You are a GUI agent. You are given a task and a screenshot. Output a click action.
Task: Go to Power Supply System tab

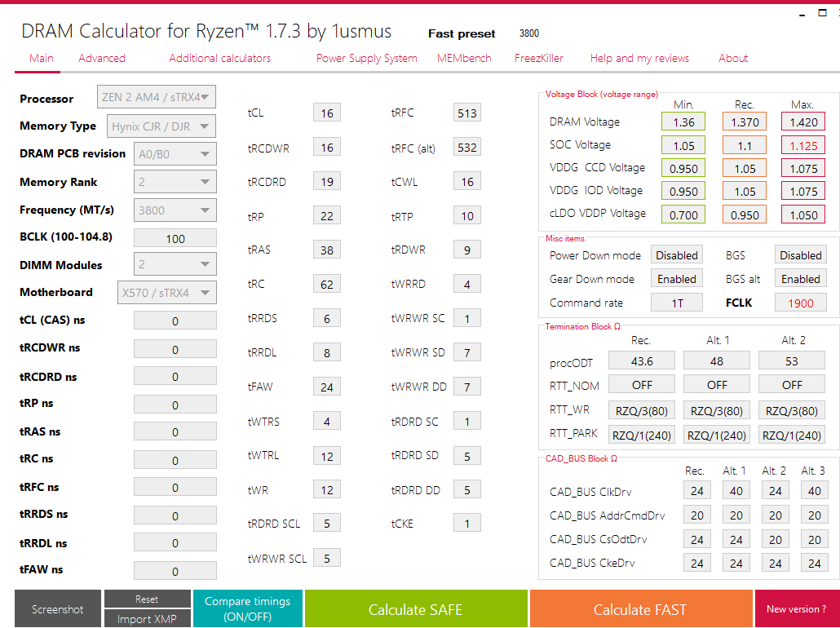[366, 59]
